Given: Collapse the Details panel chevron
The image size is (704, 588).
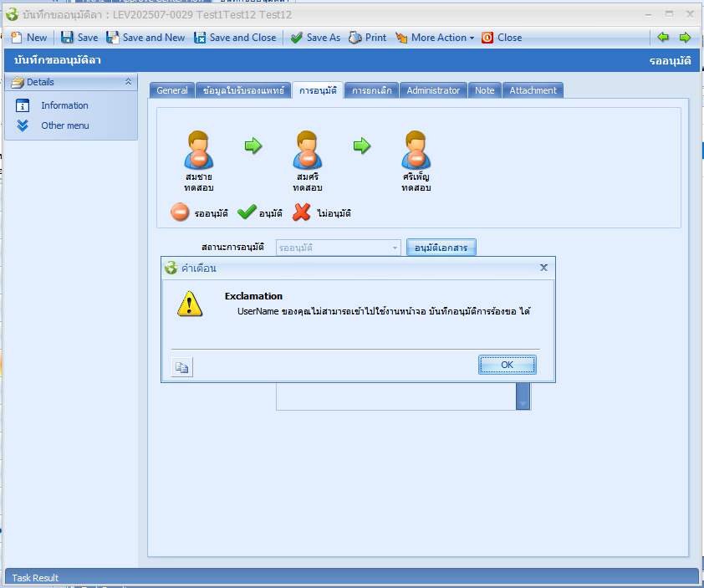Looking at the screenshot, I should [x=128, y=82].
